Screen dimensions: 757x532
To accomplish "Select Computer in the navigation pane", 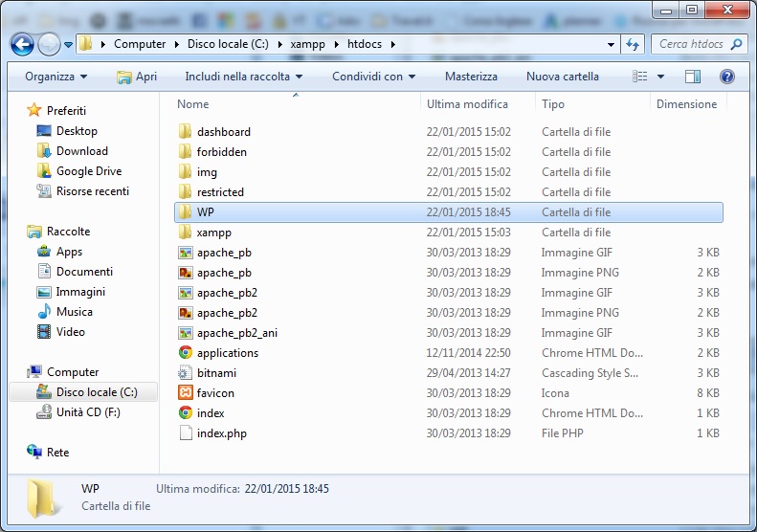I will click(63, 371).
